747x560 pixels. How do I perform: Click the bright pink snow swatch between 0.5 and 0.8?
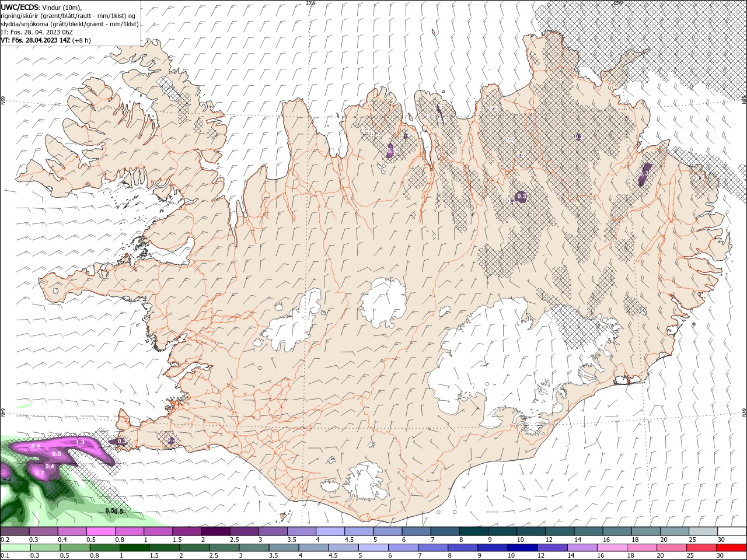coord(100,531)
